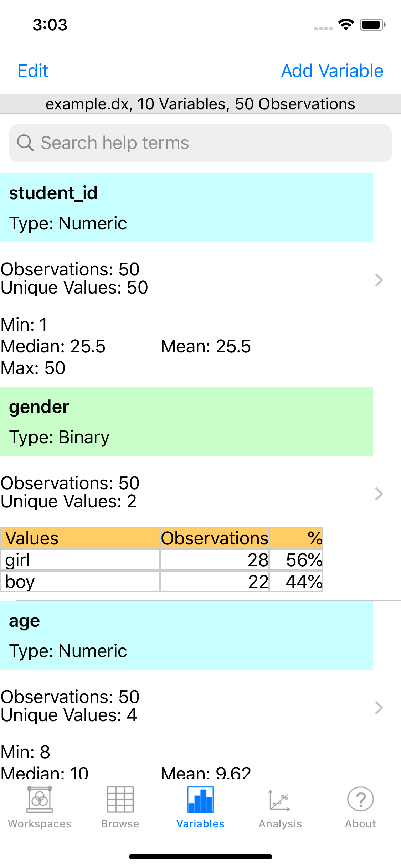
Task: Tap the girl row in values table
Action: (161, 560)
